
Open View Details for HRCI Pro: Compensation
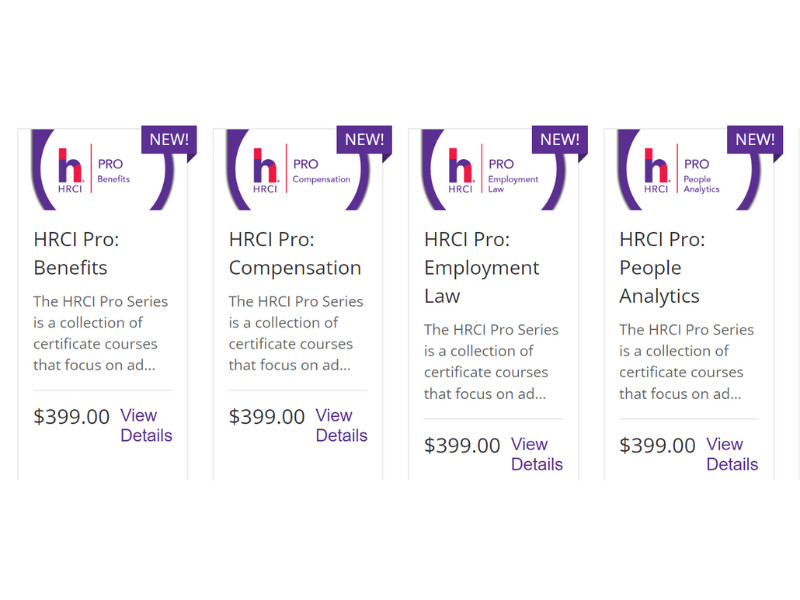341,425
